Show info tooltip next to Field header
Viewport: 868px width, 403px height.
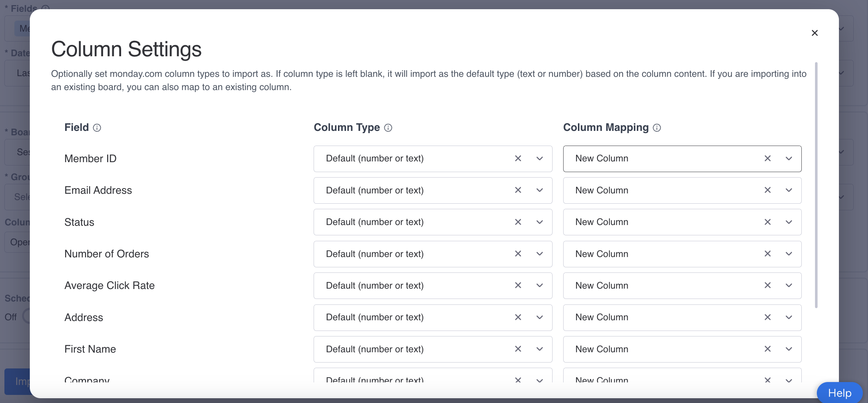click(x=97, y=128)
